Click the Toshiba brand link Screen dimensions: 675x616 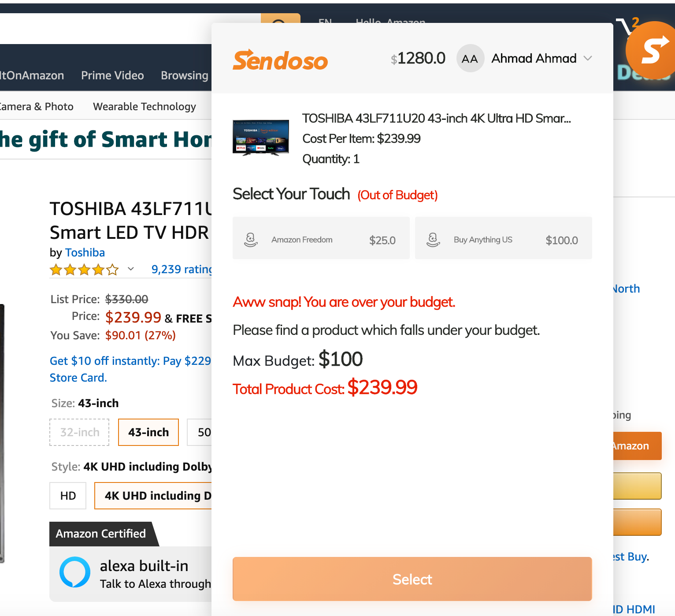[85, 252]
